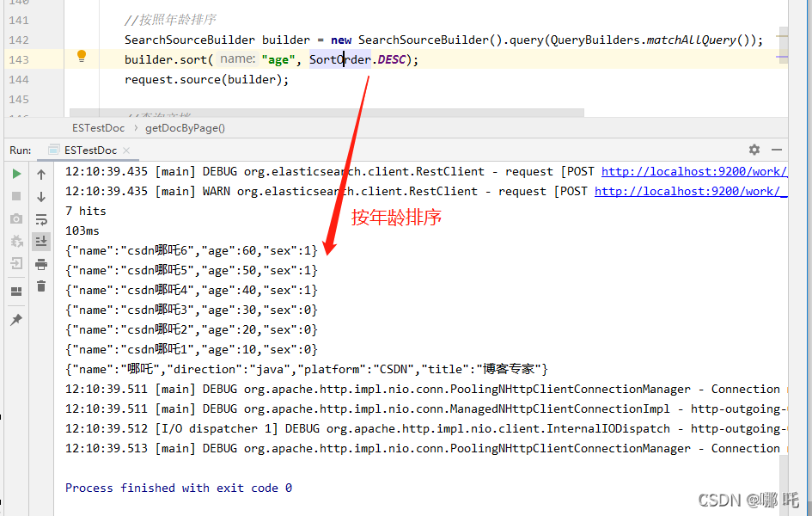Click the "7 hits" output line

85,211
